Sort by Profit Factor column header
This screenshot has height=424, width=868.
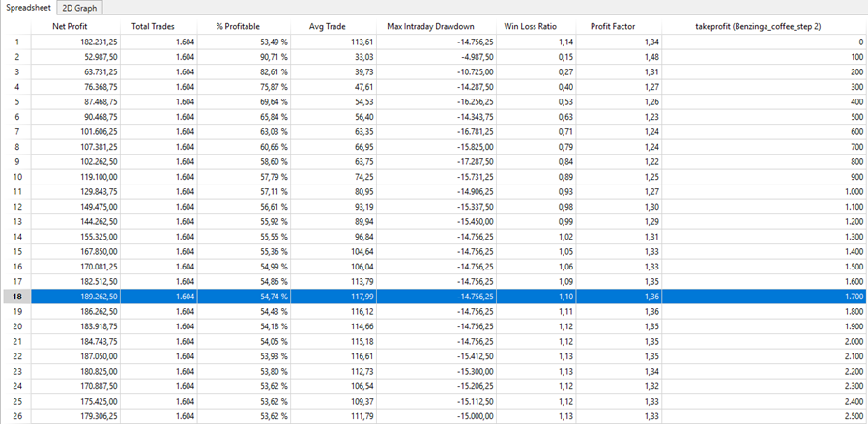tap(612, 27)
